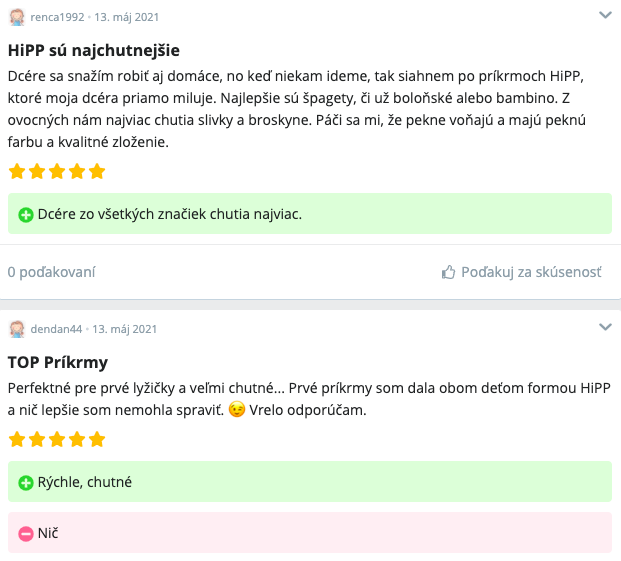Click the fifth star in renca1992's rating
The width and height of the screenshot is (621, 561).
point(97,171)
